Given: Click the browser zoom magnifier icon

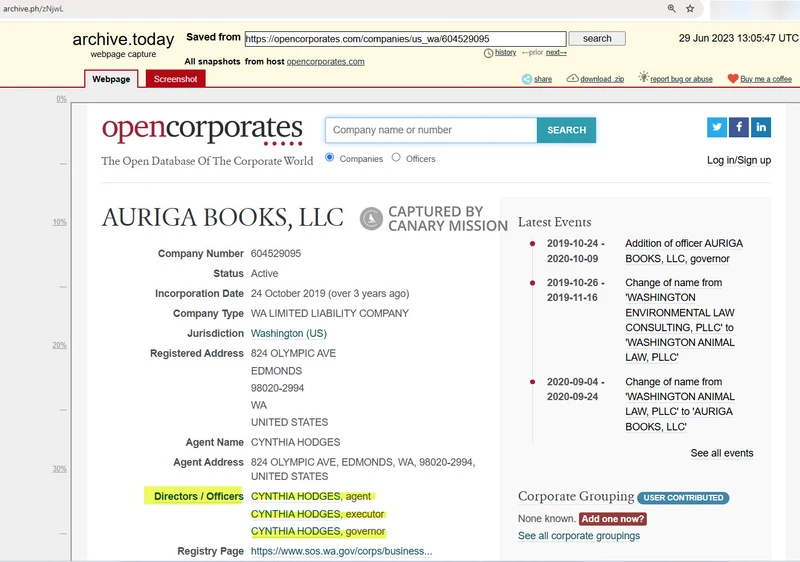Looking at the screenshot, I should point(671,8).
